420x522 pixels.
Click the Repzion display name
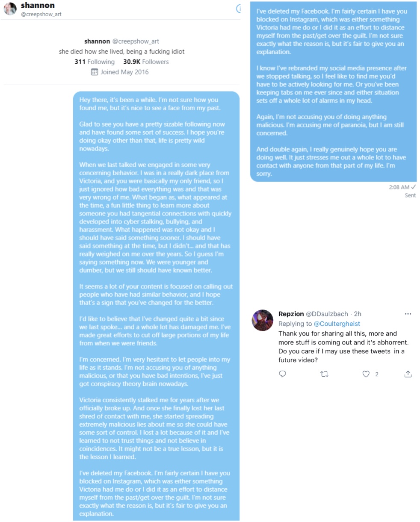291,314
